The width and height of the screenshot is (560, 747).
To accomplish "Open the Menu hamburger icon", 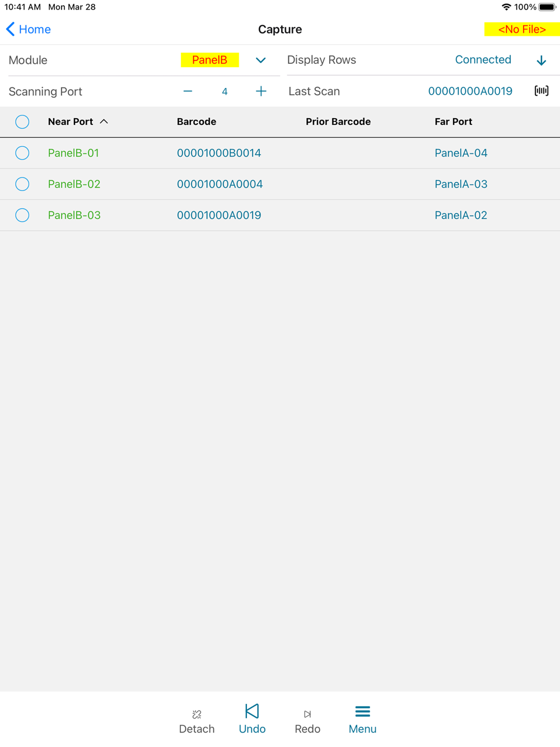I will click(x=362, y=711).
